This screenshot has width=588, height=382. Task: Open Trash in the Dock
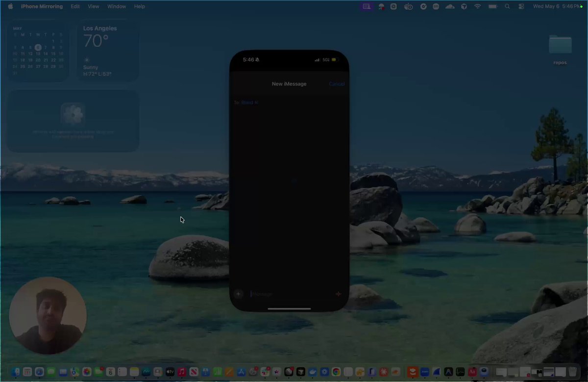572,372
